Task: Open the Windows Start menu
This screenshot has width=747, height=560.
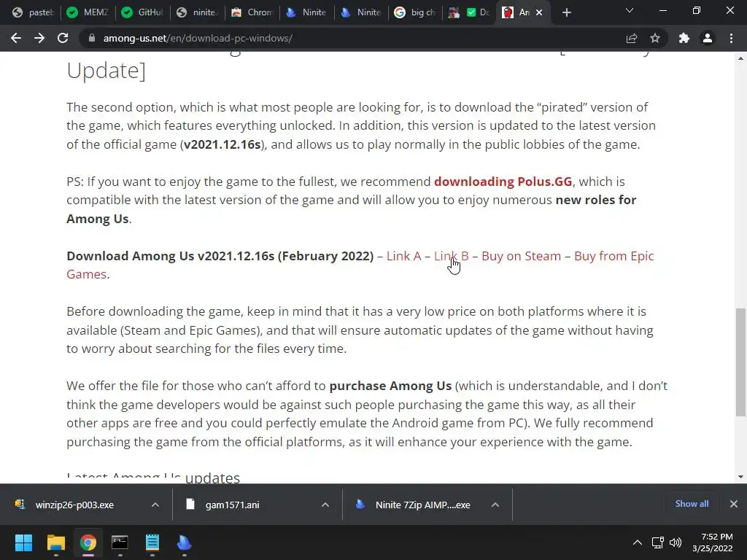Action: [23, 542]
